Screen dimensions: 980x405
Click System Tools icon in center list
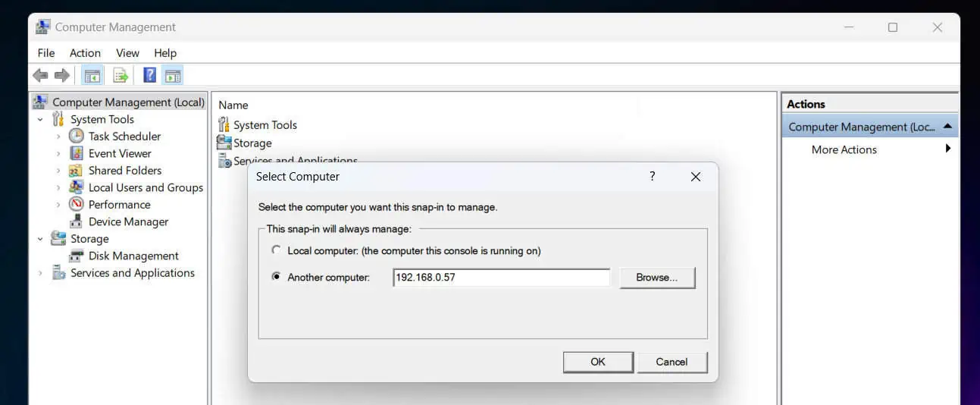(x=224, y=124)
